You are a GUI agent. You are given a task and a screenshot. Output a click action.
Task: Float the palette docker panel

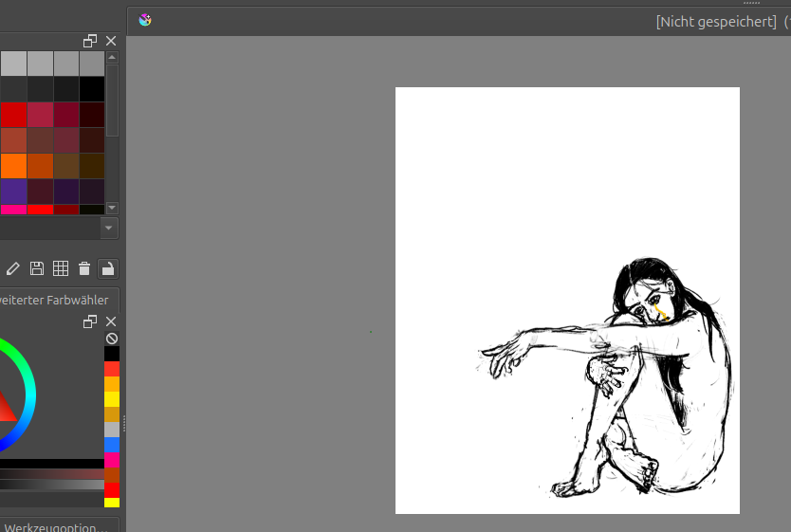coord(90,41)
